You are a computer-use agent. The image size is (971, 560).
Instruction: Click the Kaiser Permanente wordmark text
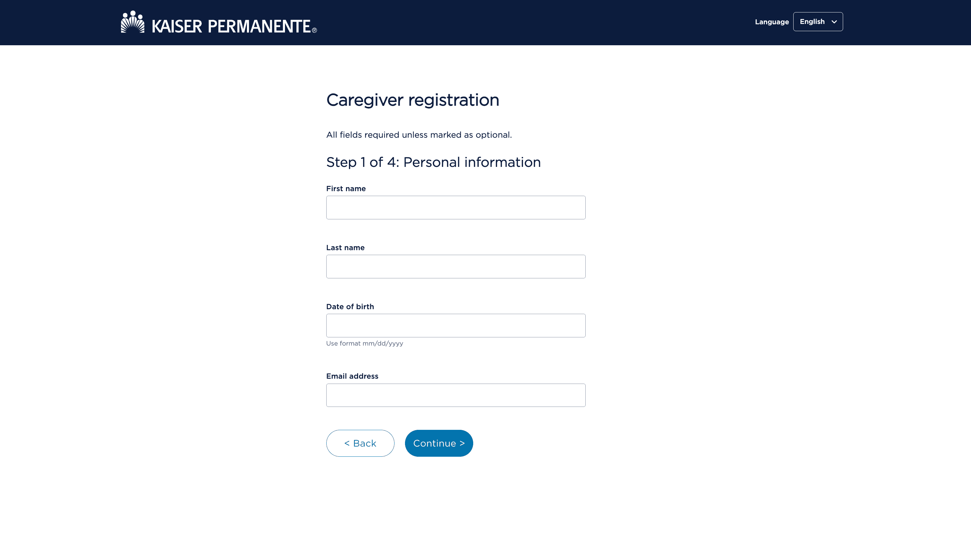point(231,26)
